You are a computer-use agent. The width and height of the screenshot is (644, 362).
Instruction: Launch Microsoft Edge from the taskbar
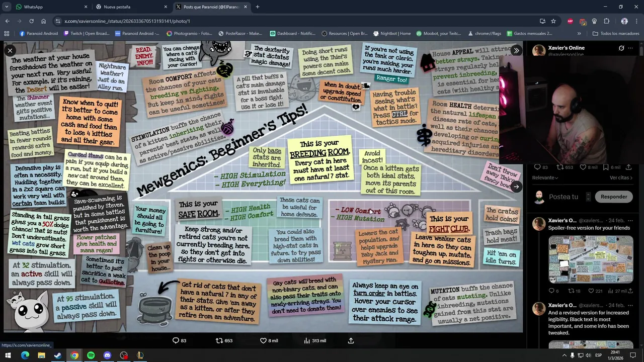tap(25, 355)
